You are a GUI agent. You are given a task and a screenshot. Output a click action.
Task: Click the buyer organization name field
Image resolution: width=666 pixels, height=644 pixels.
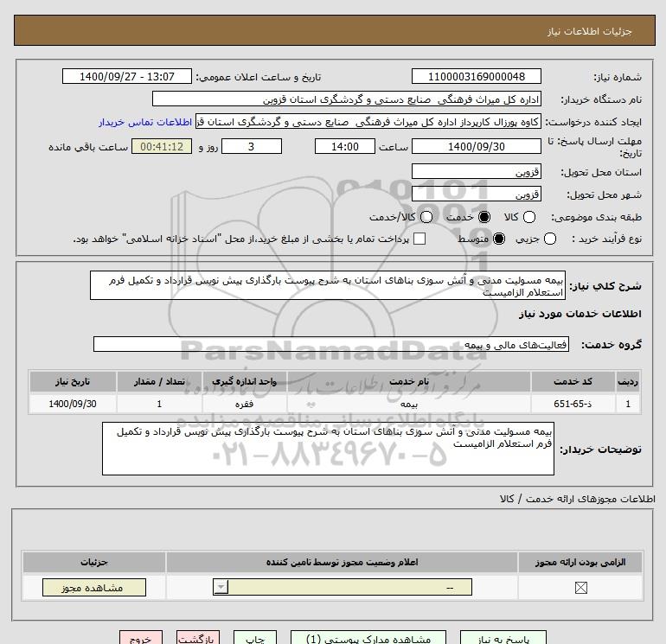(347, 99)
